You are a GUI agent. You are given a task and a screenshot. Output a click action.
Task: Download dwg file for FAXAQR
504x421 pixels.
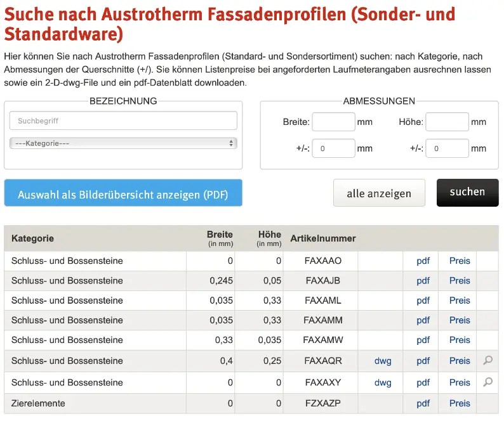click(383, 361)
